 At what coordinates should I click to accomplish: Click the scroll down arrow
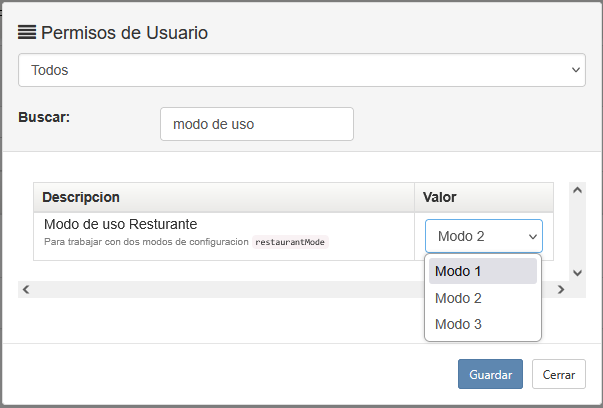click(x=577, y=273)
